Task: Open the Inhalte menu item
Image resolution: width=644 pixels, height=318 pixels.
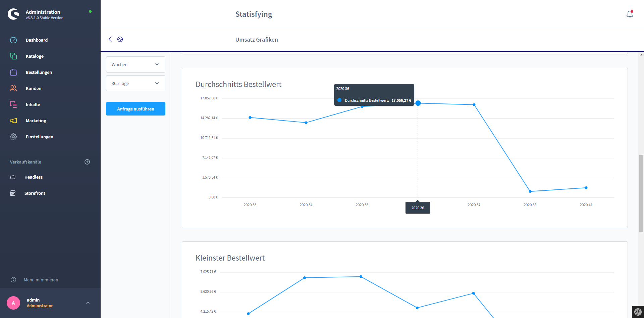Action: pyautogui.click(x=33, y=104)
